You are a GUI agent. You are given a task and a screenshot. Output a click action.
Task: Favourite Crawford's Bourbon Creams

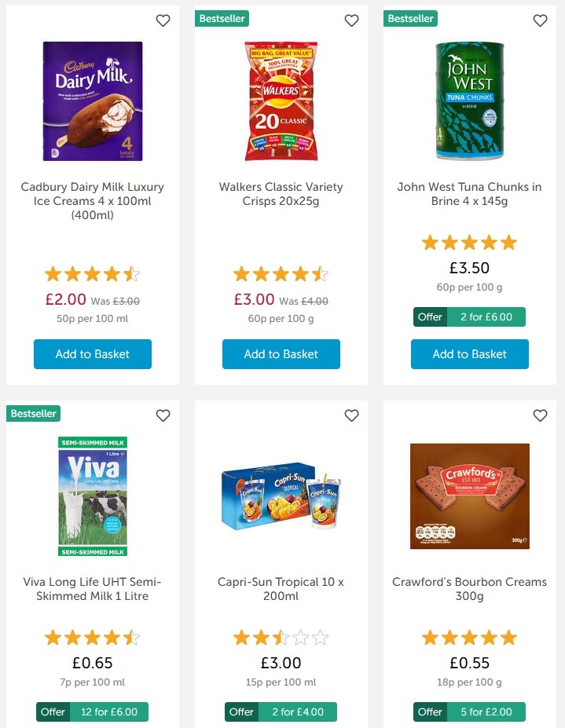tap(540, 415)
